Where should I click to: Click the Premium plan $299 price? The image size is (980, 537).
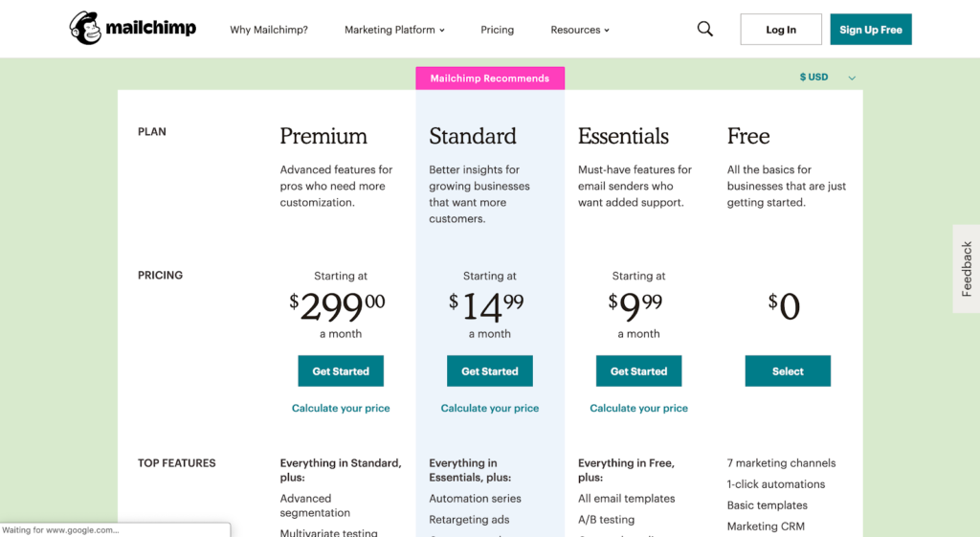338,306
